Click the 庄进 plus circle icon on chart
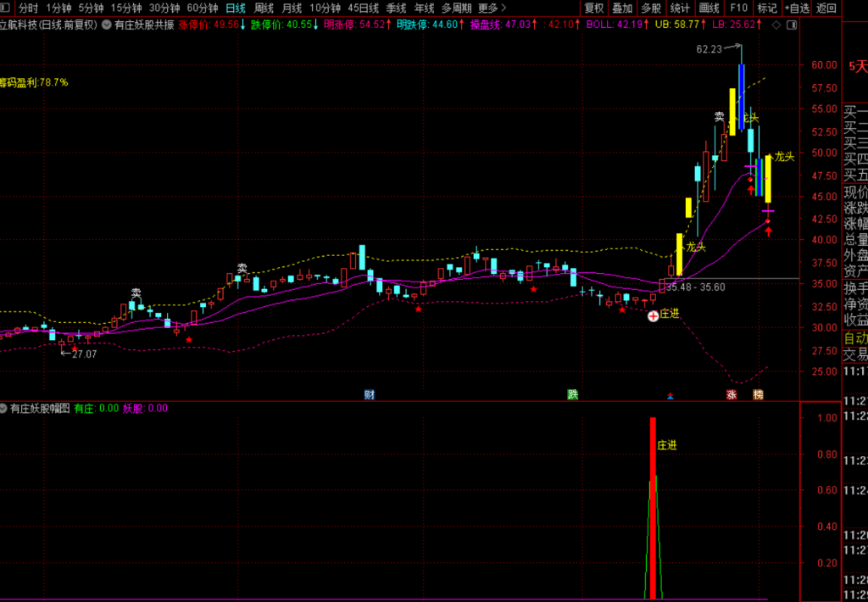 [654, 315]
